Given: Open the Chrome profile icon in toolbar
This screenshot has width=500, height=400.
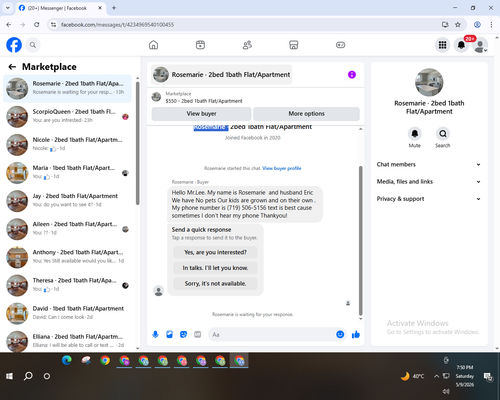Looking at the screenshot, I should [x=477, y=25].
